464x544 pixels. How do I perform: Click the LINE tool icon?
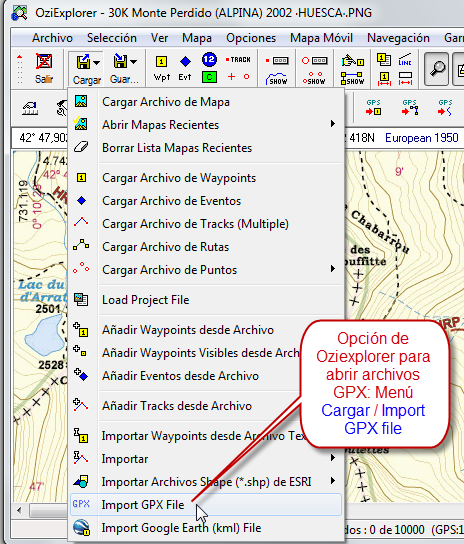coord(405,60)
